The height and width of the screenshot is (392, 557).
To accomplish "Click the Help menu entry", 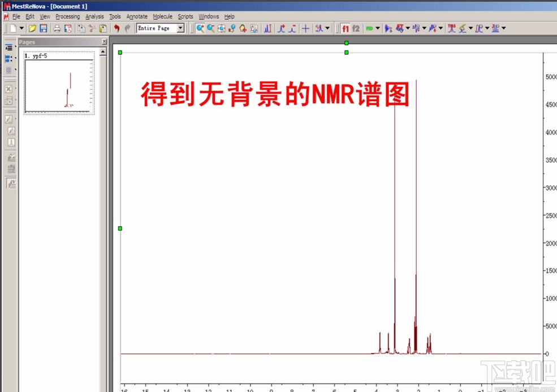I will (x=229, y=16).
